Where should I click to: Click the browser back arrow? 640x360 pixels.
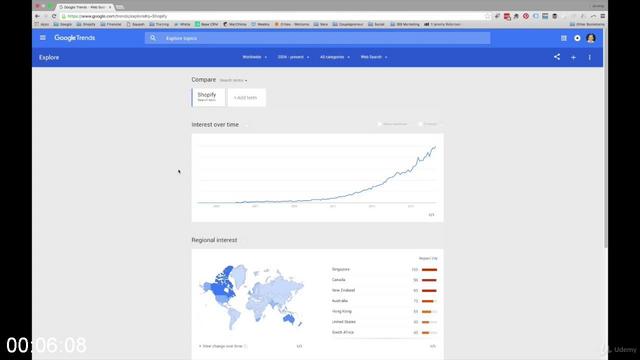coord(37,16)
